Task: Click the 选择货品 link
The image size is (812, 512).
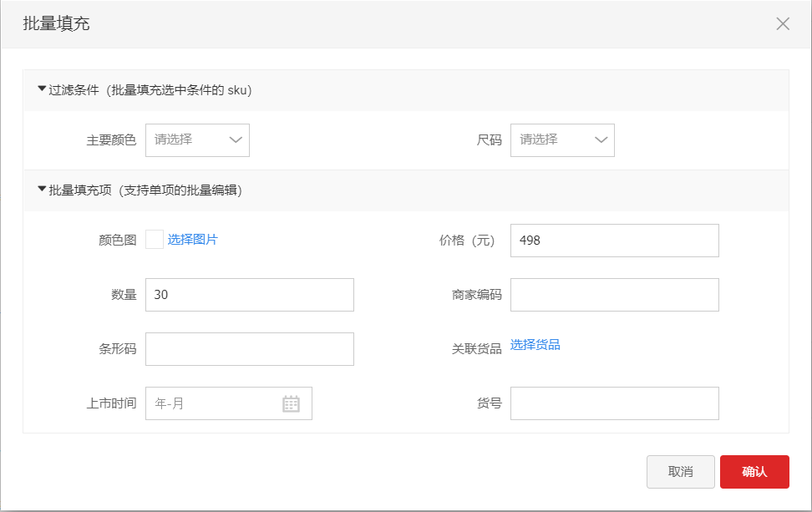Action: pos(535,345)
